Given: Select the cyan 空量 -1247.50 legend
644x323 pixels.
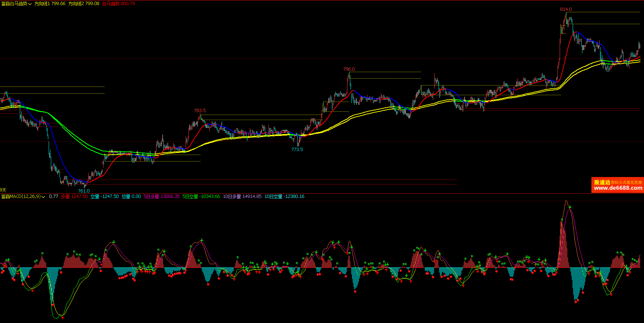Looking at the screenshot, I should pyautogui.click(x=105, y=196).
